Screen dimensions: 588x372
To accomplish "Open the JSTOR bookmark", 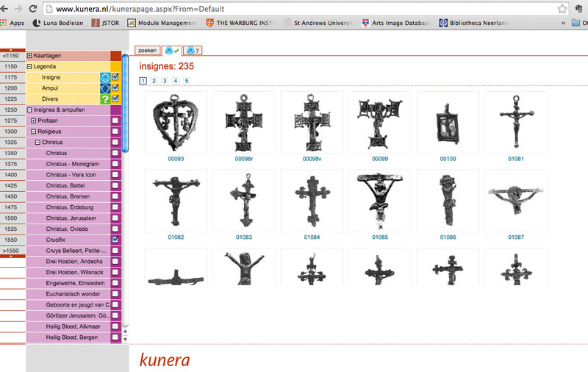I will click(105, 23).
